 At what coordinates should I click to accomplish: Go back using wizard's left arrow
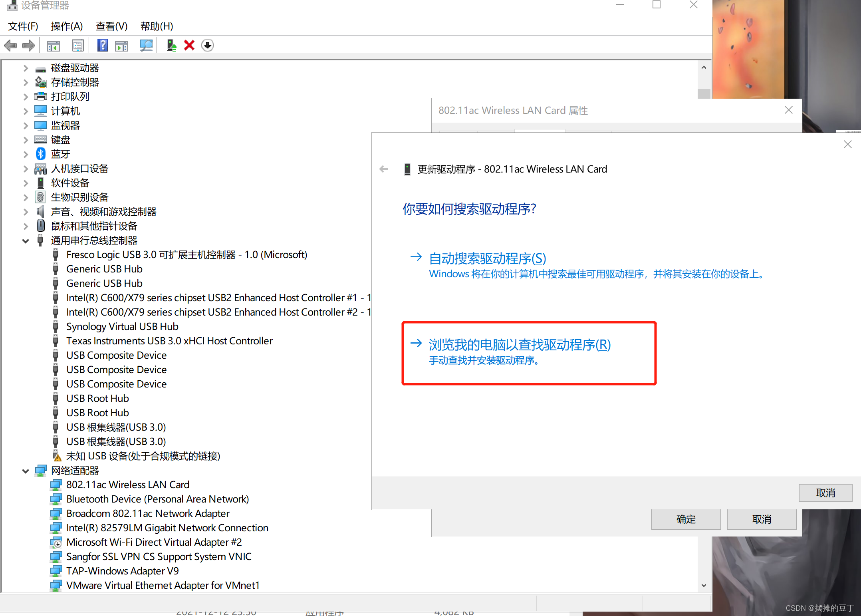[x=384, y=169]
